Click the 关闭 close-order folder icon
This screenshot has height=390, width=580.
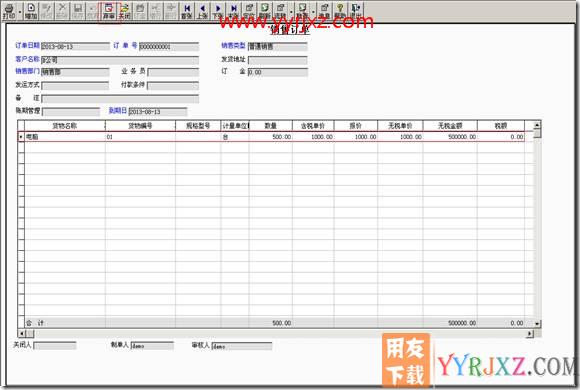click(125, 11)
